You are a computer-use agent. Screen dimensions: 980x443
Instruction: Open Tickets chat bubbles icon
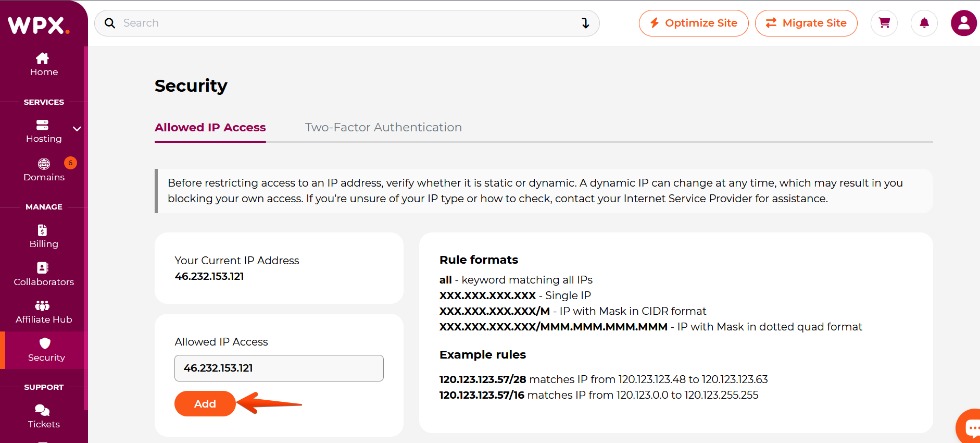42,411
